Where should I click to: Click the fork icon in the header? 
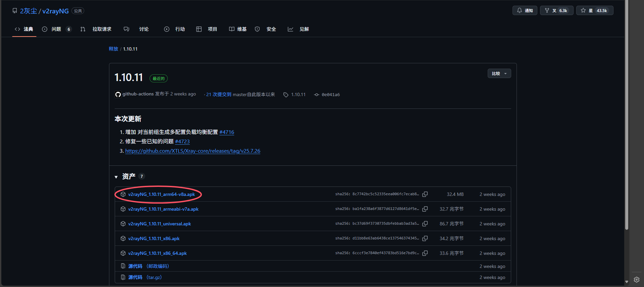click(547, 10)
